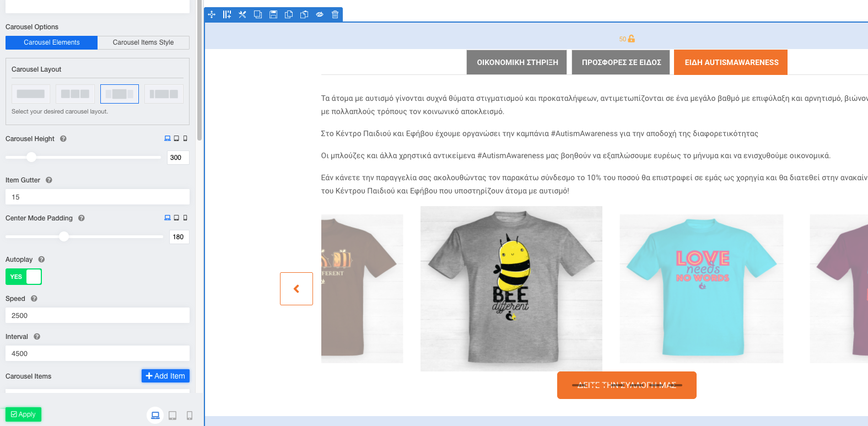Click into the Speed input field

tap(98, 315)
